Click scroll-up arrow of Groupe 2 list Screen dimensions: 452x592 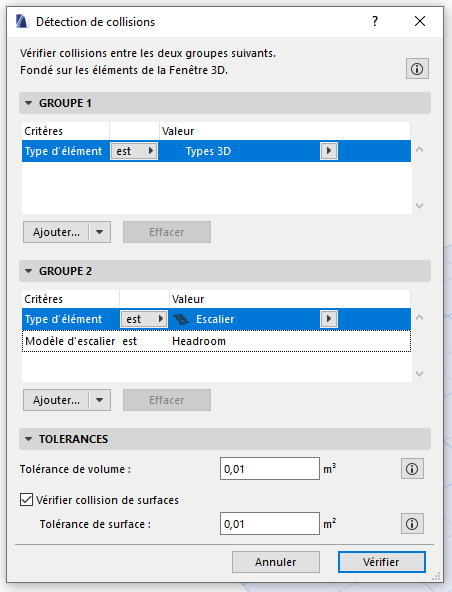(x=419, y=318)
